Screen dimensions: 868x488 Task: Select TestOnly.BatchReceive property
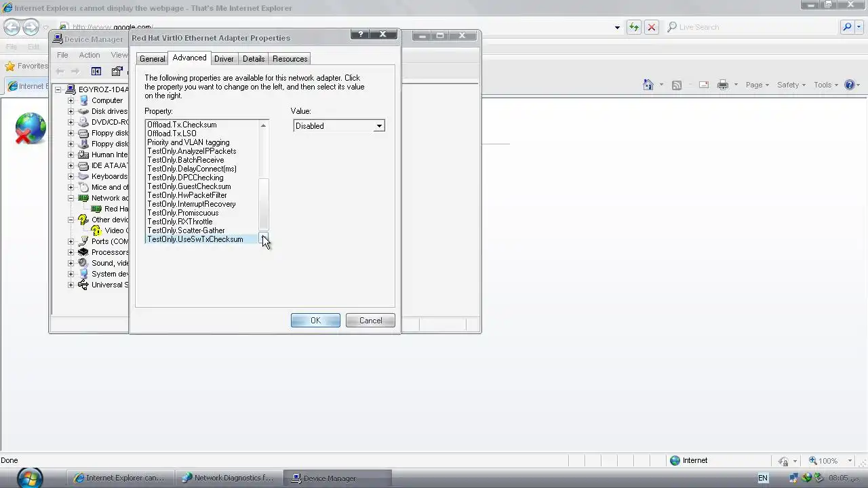[x=185, y=160]
